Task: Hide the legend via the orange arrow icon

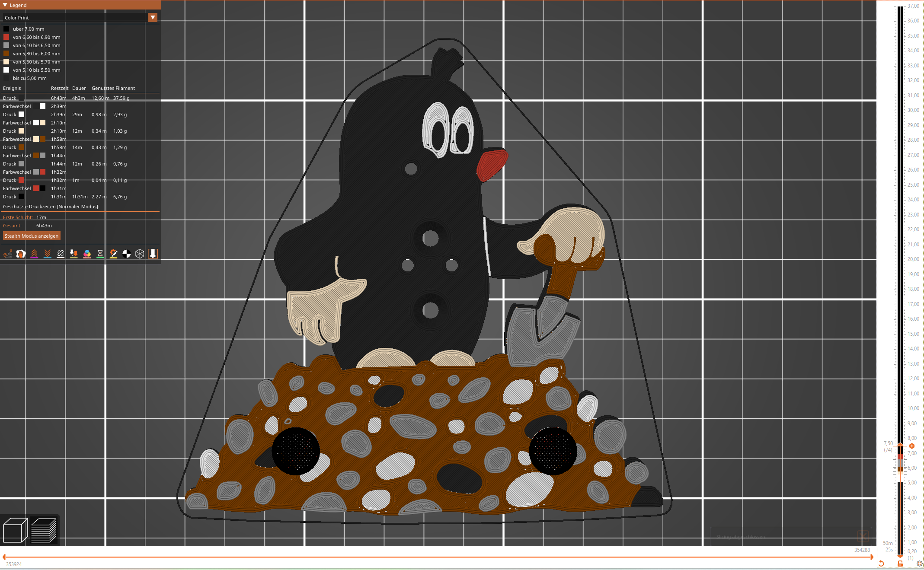Action: [x=153, y=254]
